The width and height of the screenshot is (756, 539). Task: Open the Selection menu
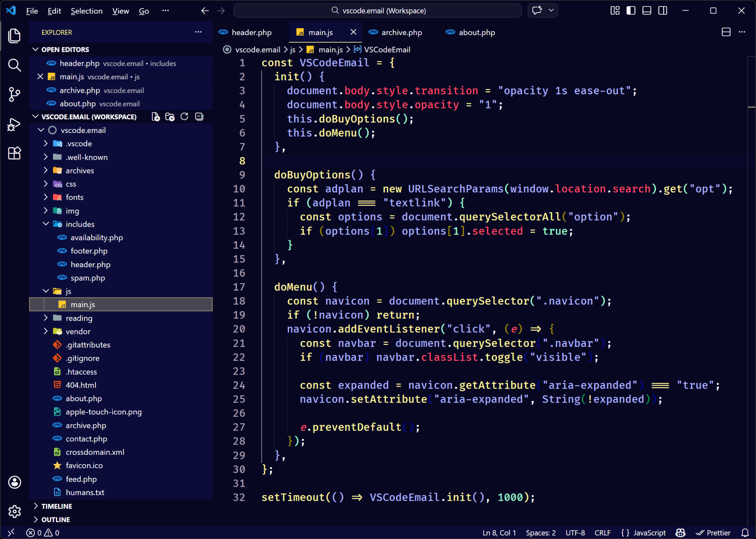(x=87, y=11)
